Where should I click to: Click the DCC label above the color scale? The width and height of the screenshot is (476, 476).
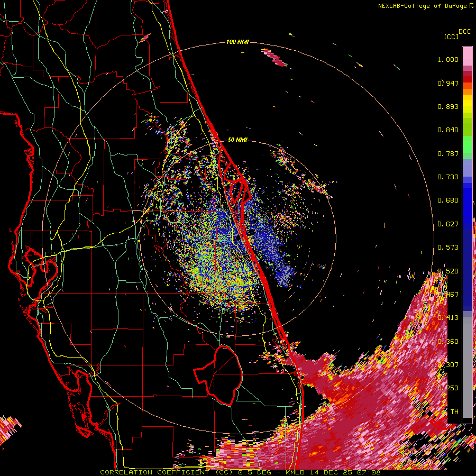pyautogui.click(x=464, y=32)
